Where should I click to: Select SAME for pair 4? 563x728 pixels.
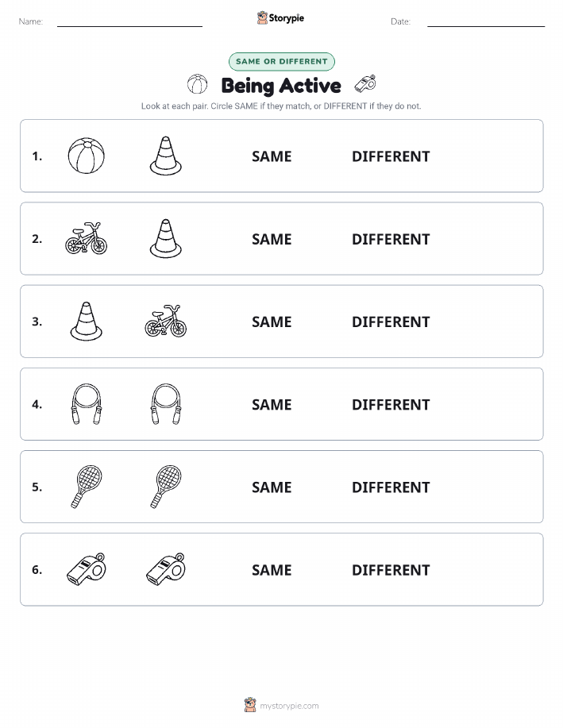click(272, 404)
